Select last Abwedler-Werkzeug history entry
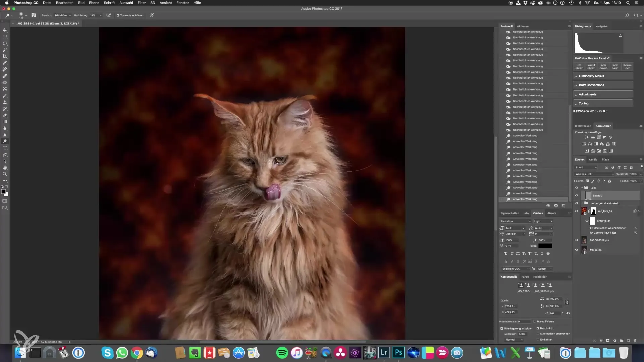Viewport: 644px width, 362px height. [525, 199]
